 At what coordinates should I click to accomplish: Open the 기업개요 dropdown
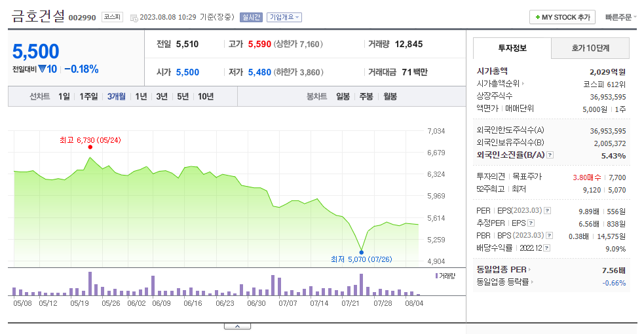(x=284, y=17)
